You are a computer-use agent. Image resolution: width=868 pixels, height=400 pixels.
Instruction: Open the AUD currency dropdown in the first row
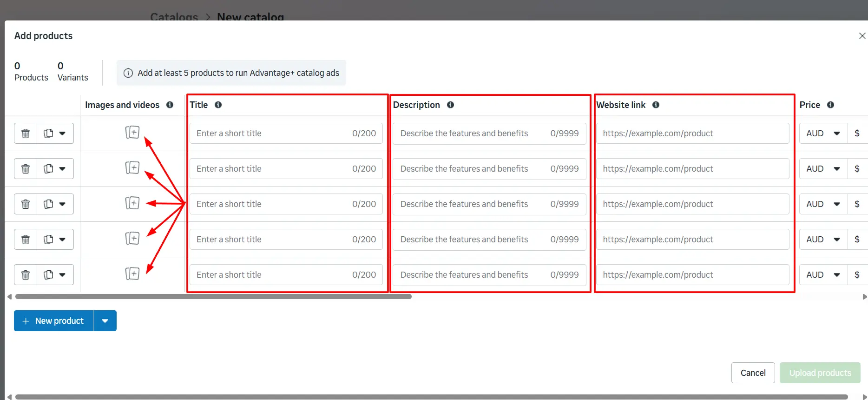[823, 133]
